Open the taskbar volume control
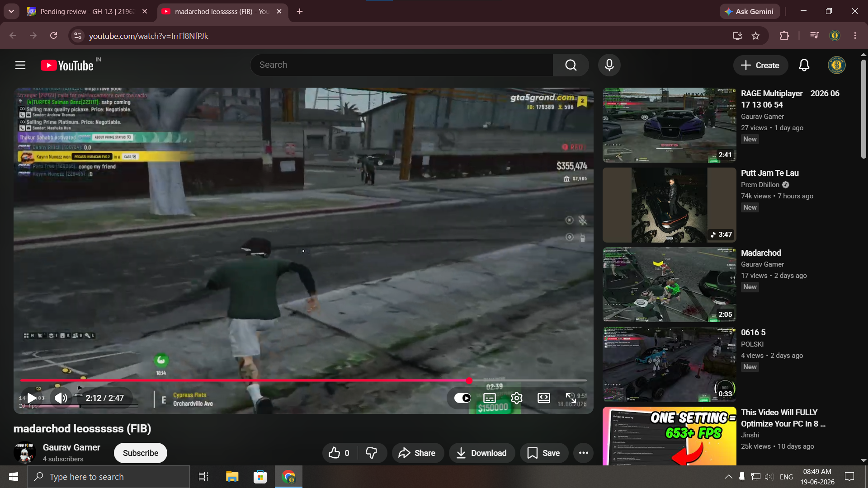 (x=769, y=477)
